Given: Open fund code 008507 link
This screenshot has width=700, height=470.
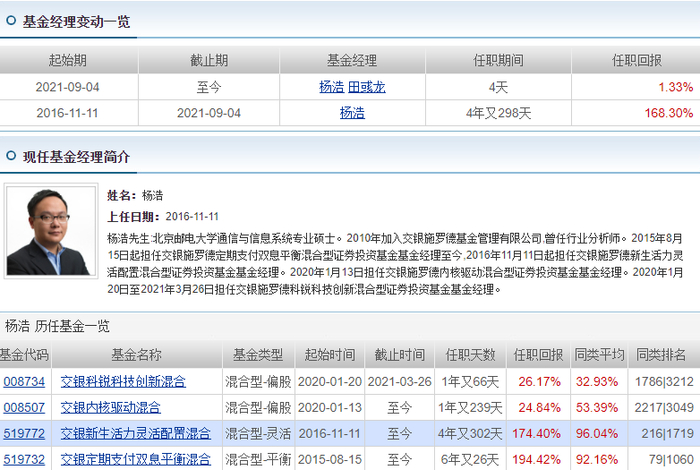Looking at the screenshot, I should point(24,408).
